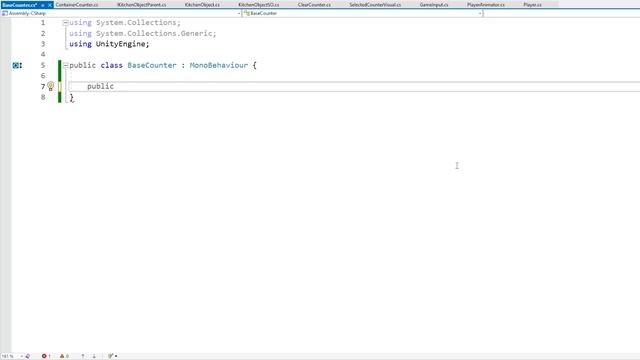Image resolution: width=640 pixels, height=360 pixels.
Task: Go to next issue with down arrow
Action: 94,356
